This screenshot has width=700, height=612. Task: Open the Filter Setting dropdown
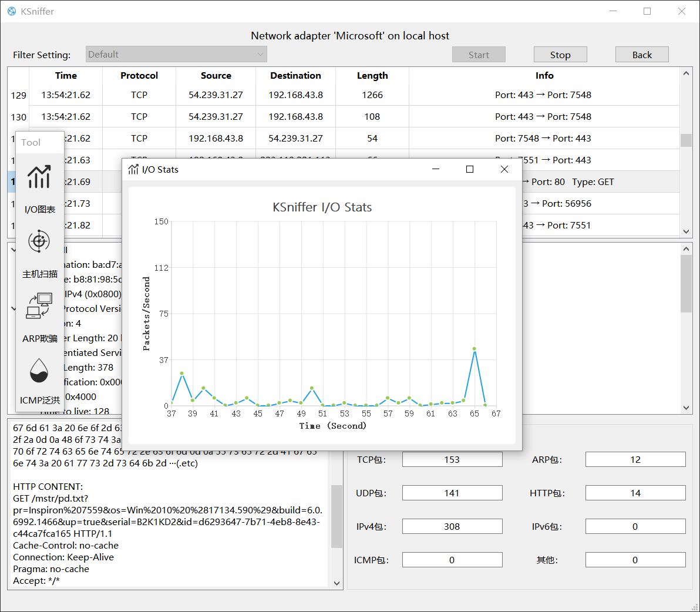176,55
